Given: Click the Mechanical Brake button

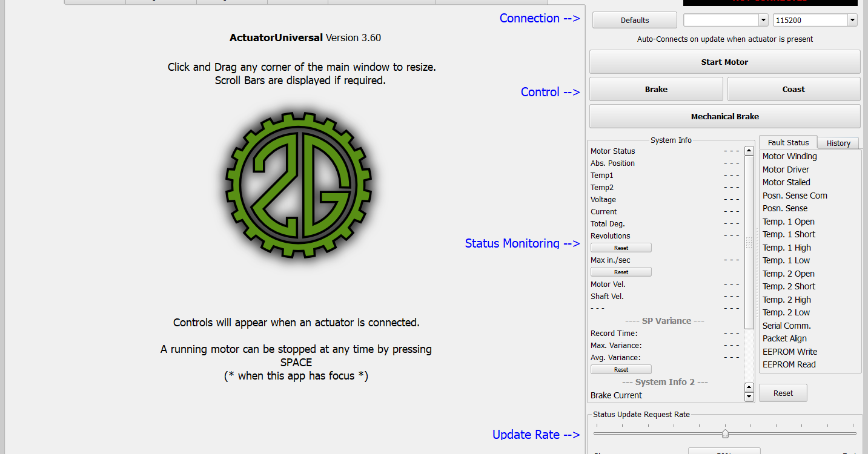Looking at the screenshot, I should [724, 116].
